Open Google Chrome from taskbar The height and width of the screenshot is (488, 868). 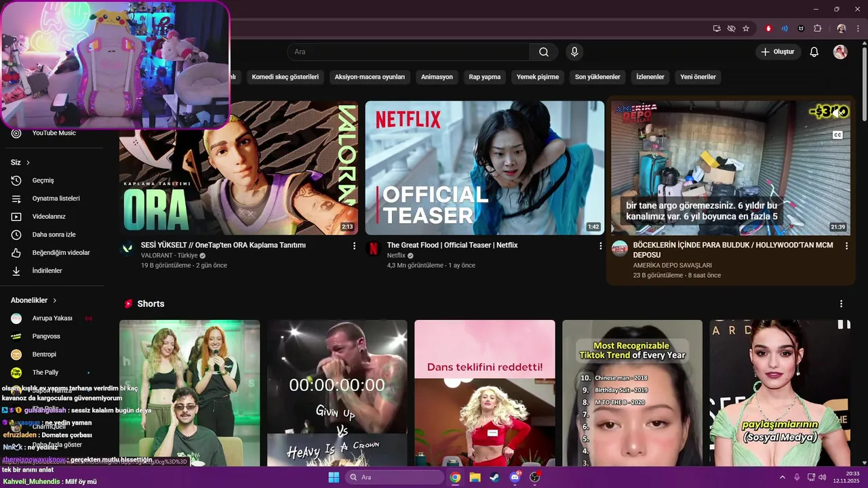click(455, 477)
